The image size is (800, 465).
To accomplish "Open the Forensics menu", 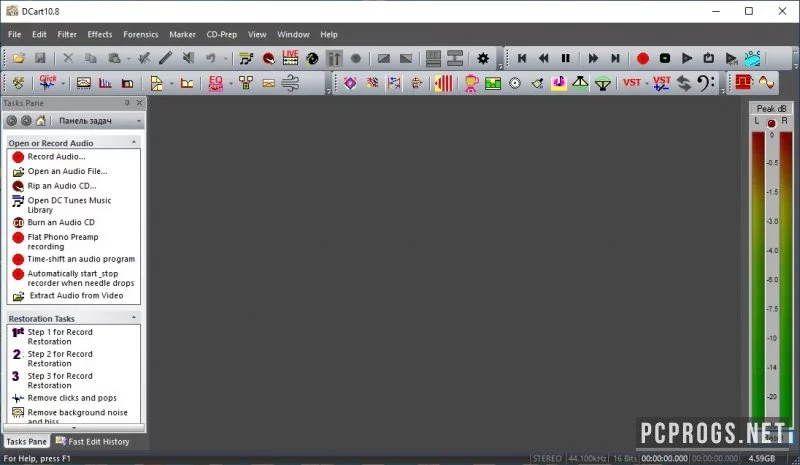I will point(140,34).
